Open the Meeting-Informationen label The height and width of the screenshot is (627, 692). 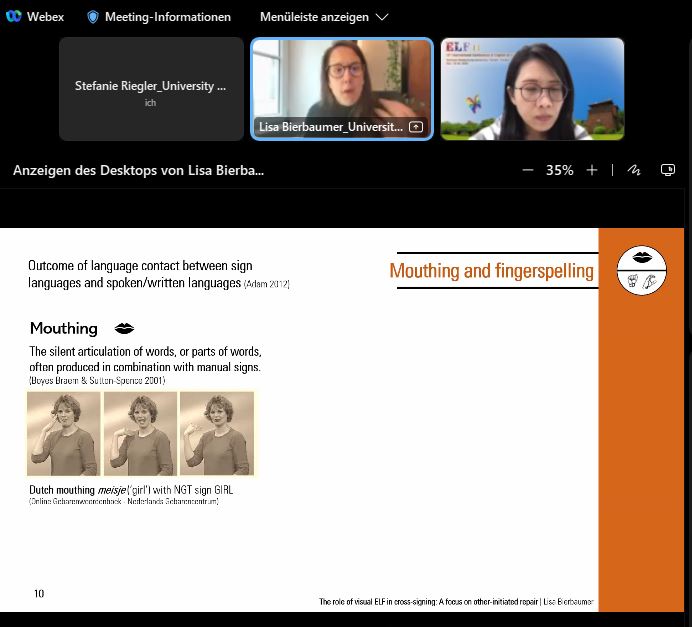[168, 17]
